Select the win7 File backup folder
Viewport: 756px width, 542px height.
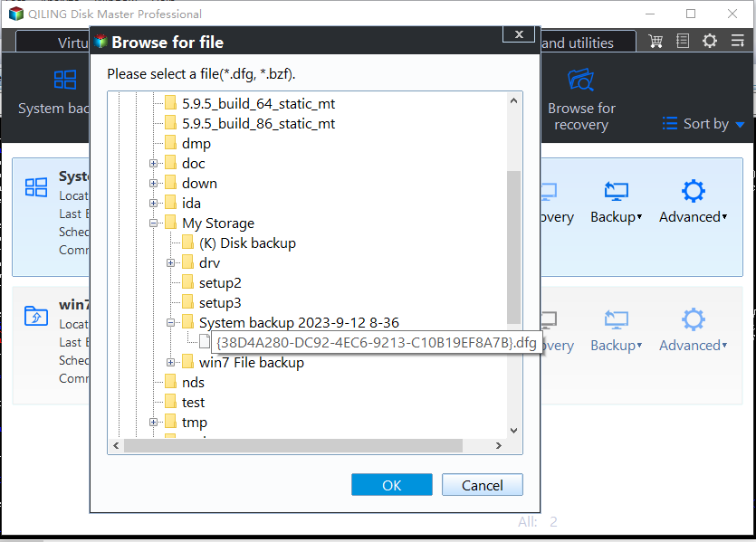251,362
